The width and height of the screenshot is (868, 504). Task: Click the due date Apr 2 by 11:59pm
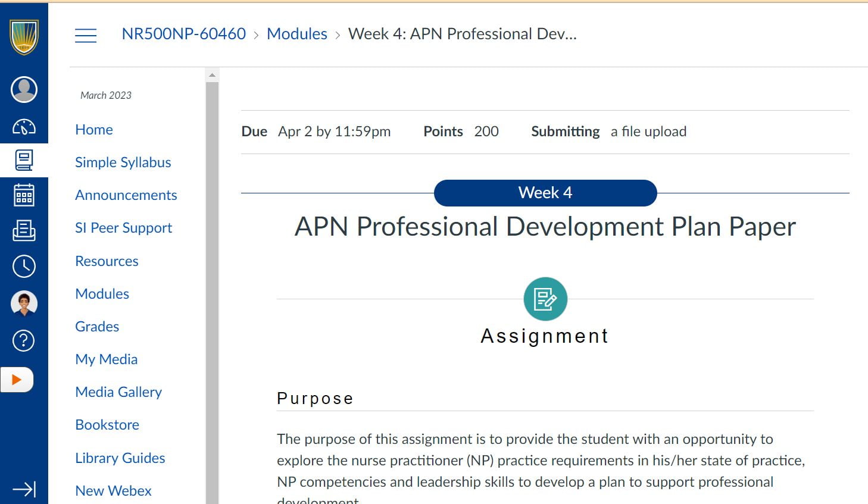point(334,132)
